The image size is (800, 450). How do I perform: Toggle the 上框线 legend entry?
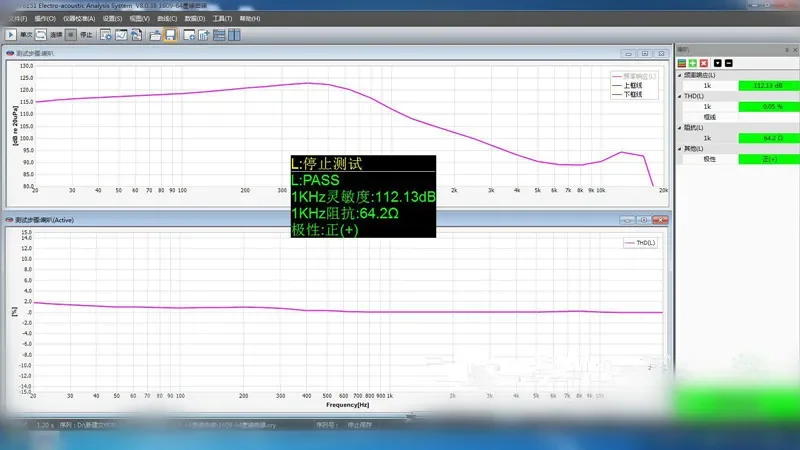(633, 84)
